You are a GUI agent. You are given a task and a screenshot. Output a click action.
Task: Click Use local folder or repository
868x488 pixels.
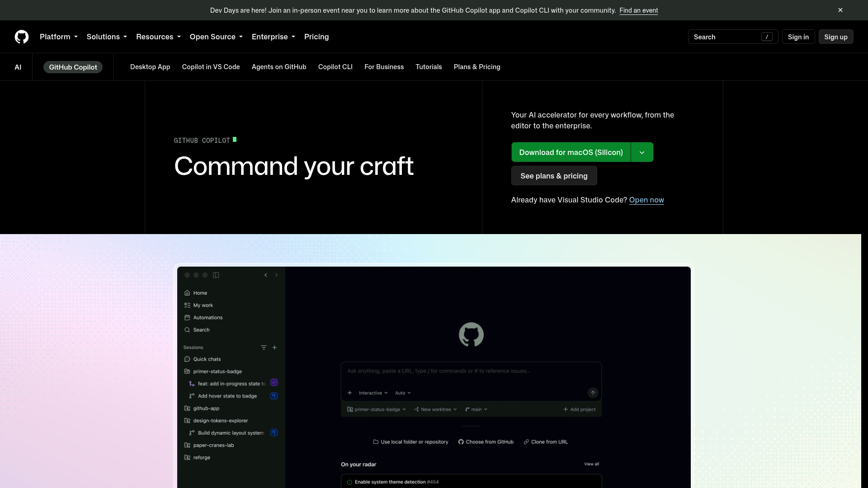410,442
